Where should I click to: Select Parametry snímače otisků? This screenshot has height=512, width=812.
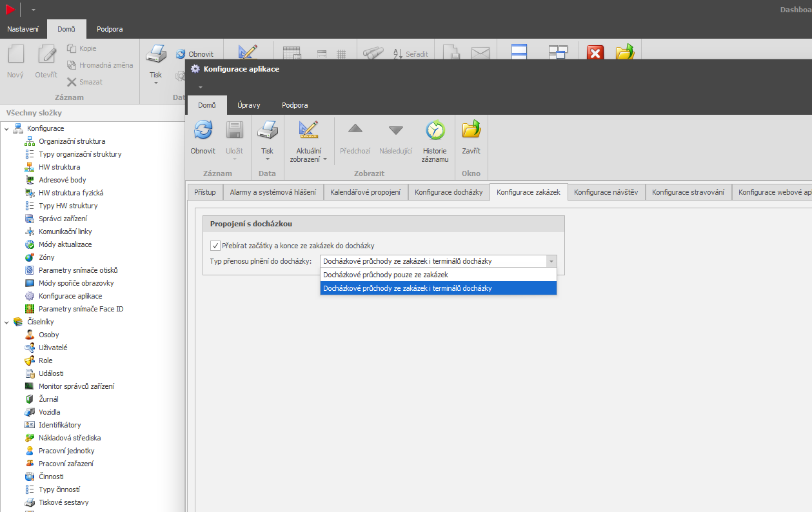click(x=78, y=270)
